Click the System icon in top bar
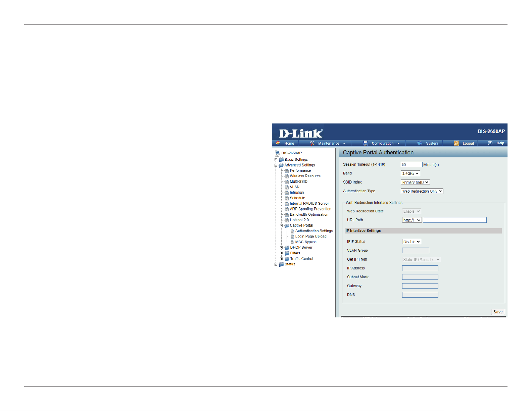 (x=420, y=143)
